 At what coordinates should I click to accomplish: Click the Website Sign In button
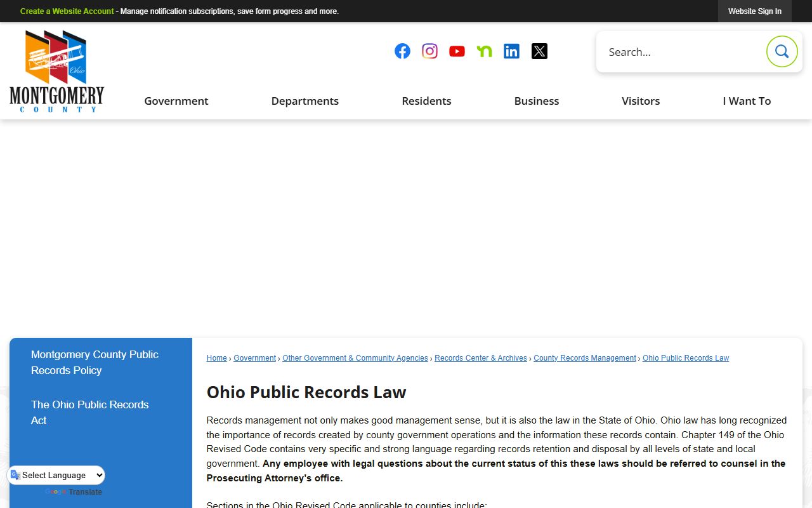[x=755, y=11]
